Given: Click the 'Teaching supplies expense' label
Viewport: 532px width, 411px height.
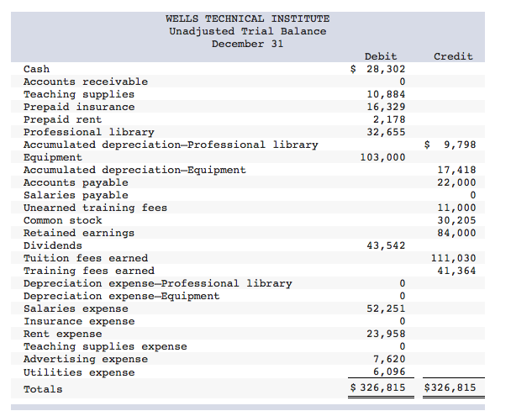Looking at the screenshot, I should pos(105,346).
